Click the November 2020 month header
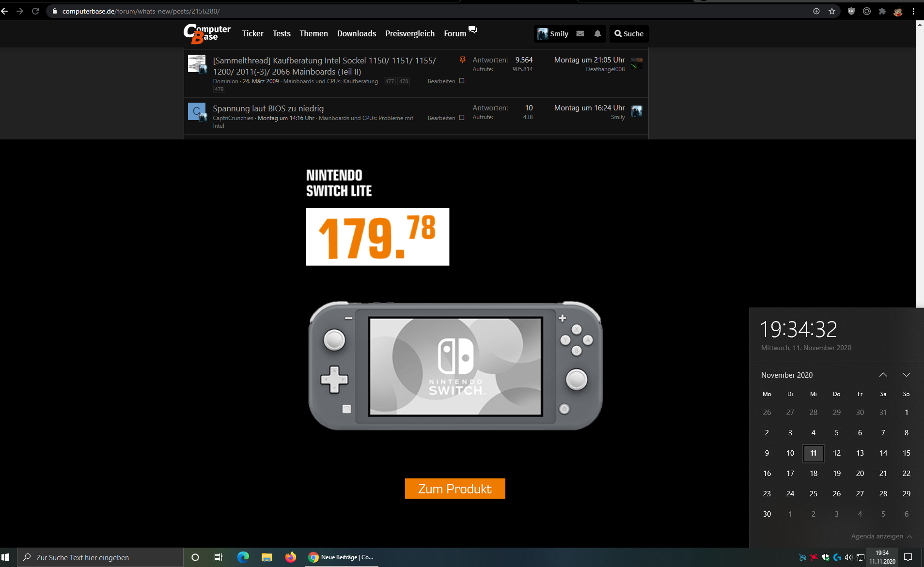This screenshot has height=567, width=924. pos(787,375)
